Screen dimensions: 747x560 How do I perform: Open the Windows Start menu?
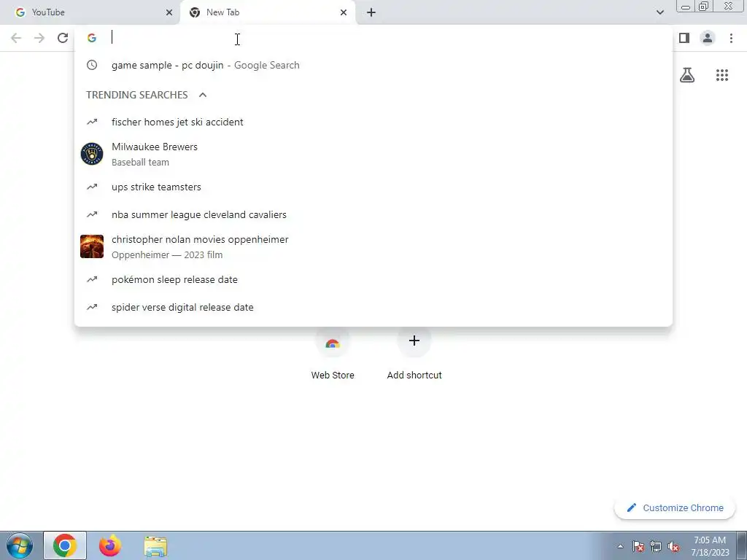coord(20,545)
